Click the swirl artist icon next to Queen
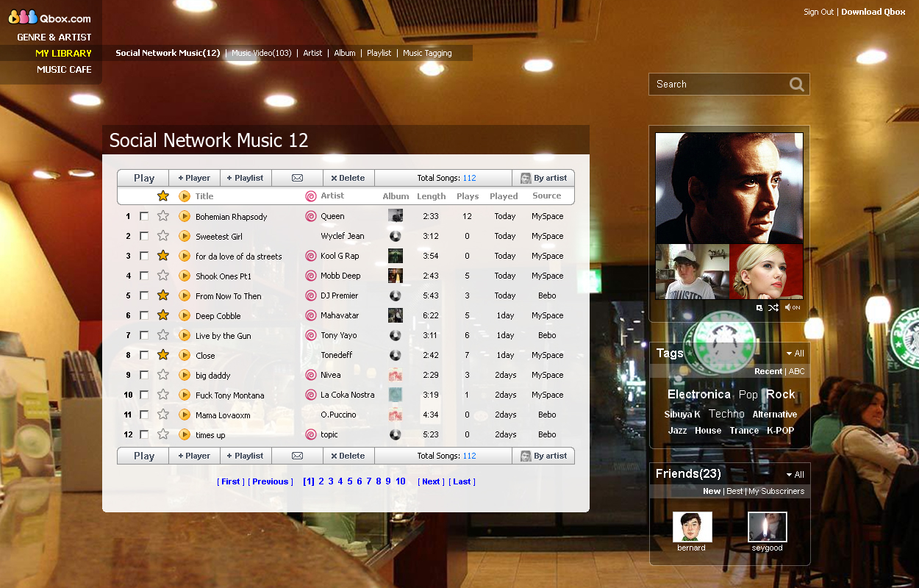The height and width of the screenshot is (588, 919). click(x=311, y=216)
